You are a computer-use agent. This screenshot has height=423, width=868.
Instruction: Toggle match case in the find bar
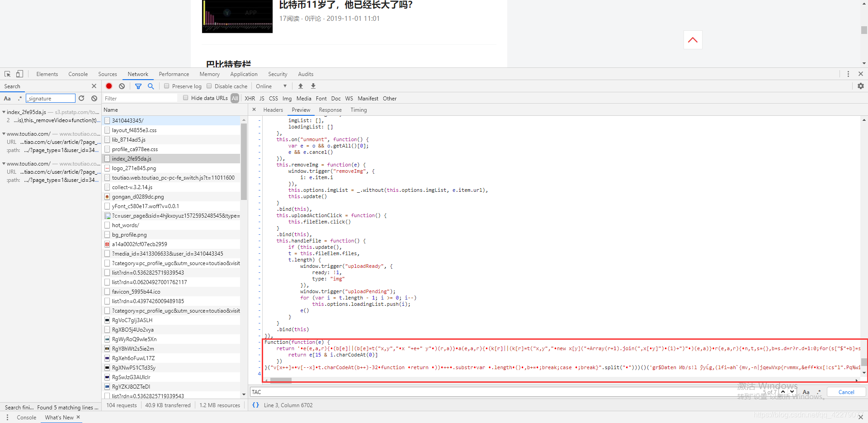click(x=806, y=392)
